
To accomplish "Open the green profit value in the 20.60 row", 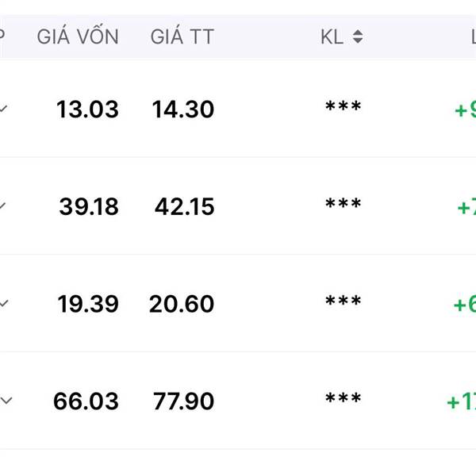I will 464,305.
